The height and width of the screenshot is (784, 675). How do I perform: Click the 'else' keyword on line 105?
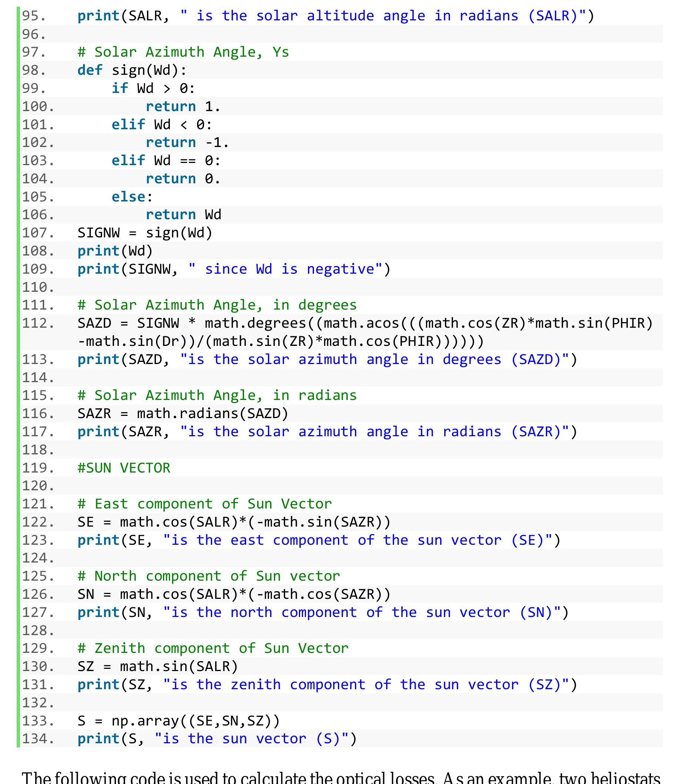click(x=128, y=197)
